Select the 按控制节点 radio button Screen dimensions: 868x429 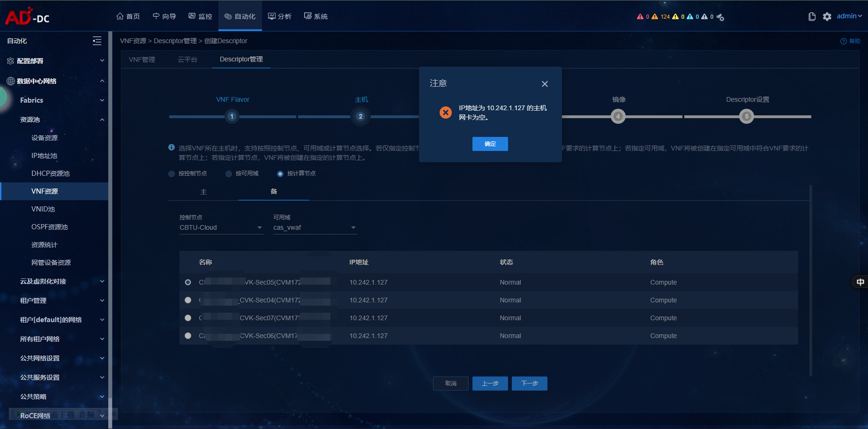(x=172, y=174)
